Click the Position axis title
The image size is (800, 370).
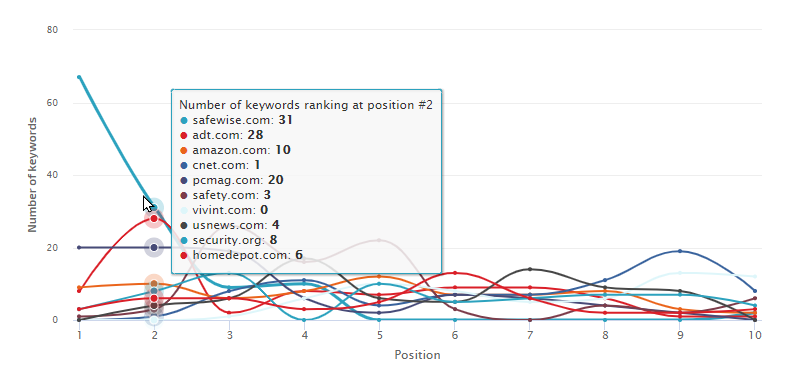[417, 355]
